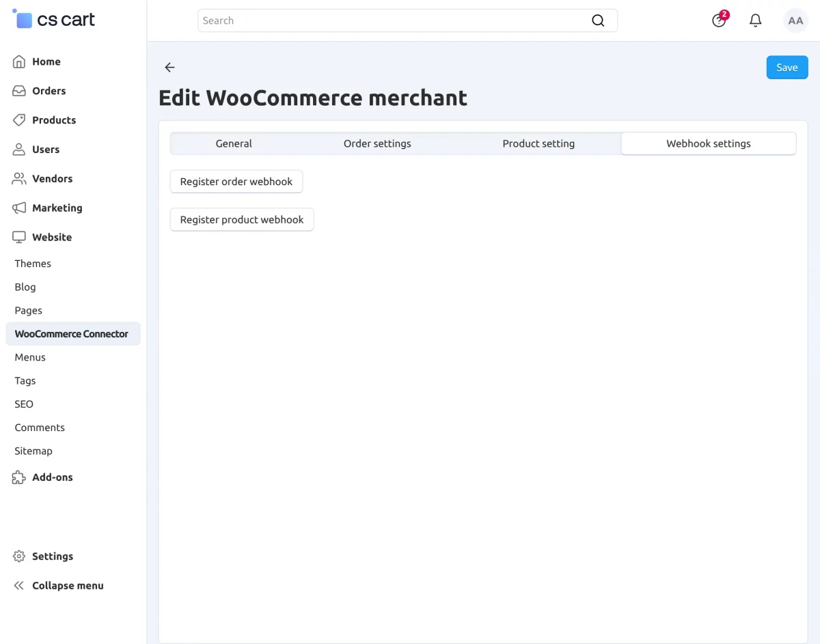Image resolution: width=820 pixels, height=644 pixels.
Task: Click Register product webhook button
Action: [242, 220]
